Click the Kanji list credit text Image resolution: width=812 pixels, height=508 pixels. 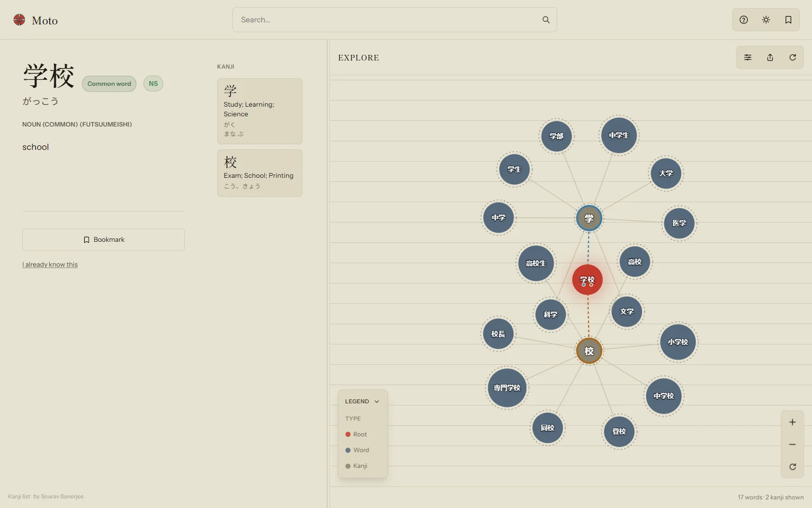tap(46, 496)
